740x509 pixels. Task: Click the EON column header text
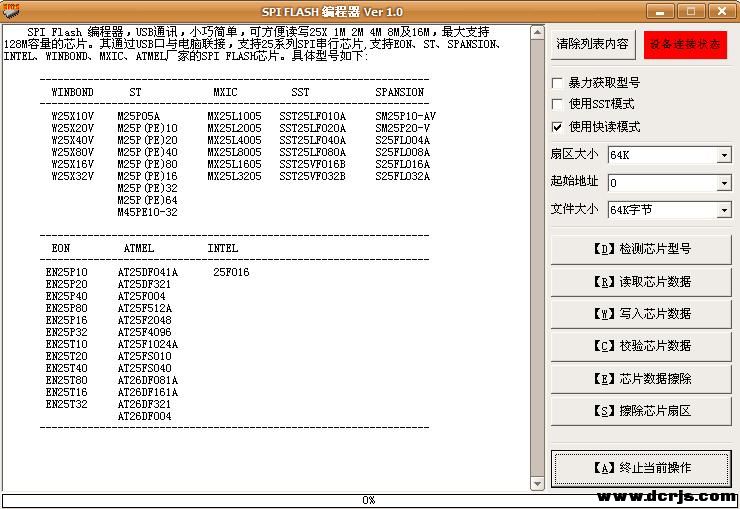pyautogui.click(x=60, y=249)
